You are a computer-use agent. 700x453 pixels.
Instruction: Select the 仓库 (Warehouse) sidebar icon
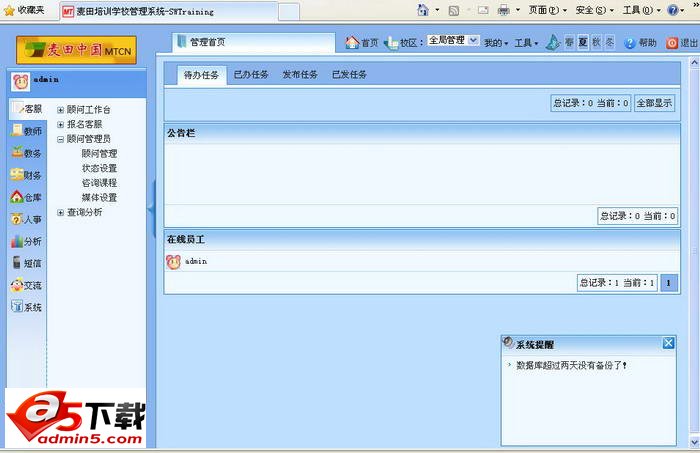coord(26,197)
